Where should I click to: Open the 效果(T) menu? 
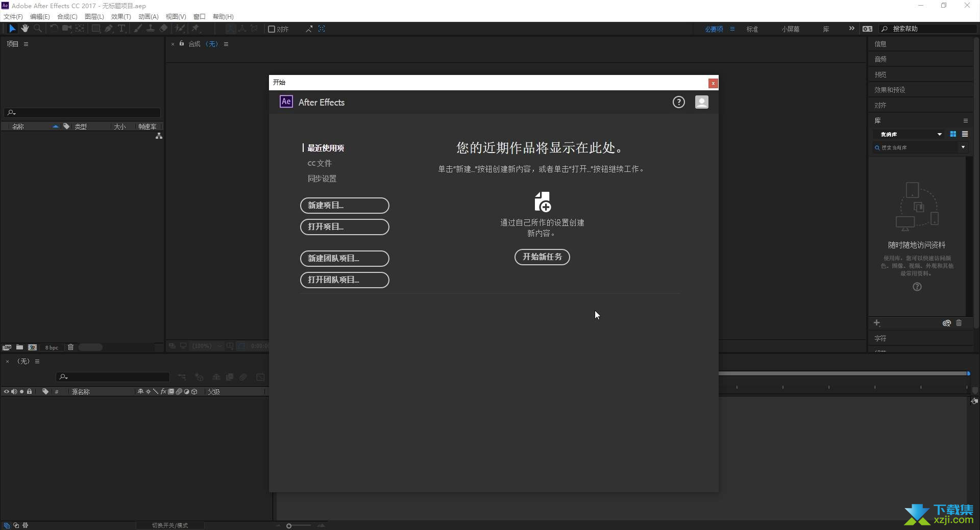tap(121, 16)
